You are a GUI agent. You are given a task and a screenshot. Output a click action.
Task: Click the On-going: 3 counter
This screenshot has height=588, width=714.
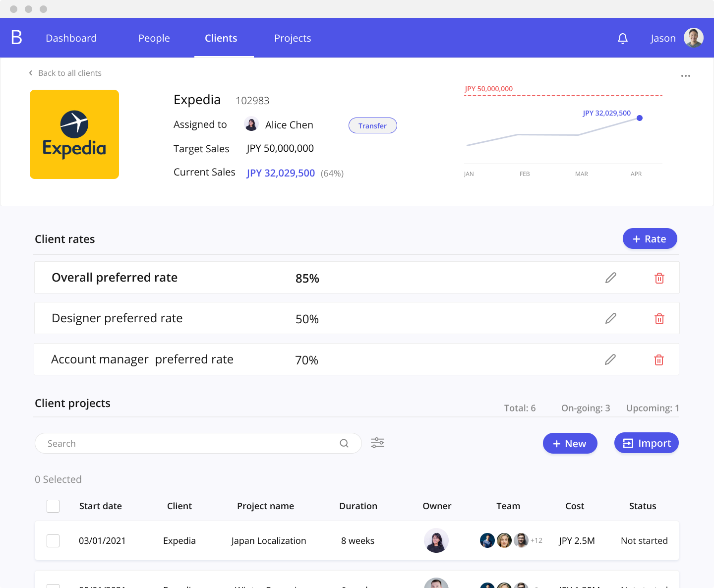(586, 408)
